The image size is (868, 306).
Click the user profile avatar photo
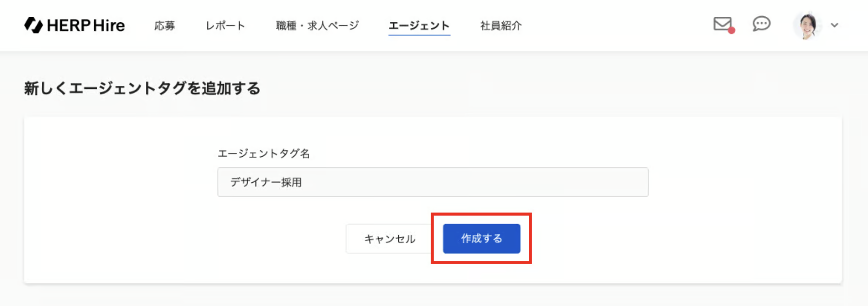tap(808, 26)
